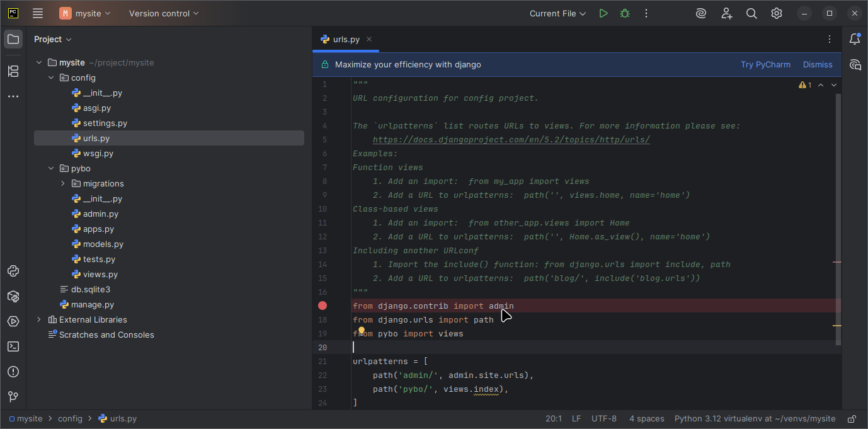The image size is (868, 429).
Task: Open the AI chat panel icon on the right sidebar
Action: [855, 64]
